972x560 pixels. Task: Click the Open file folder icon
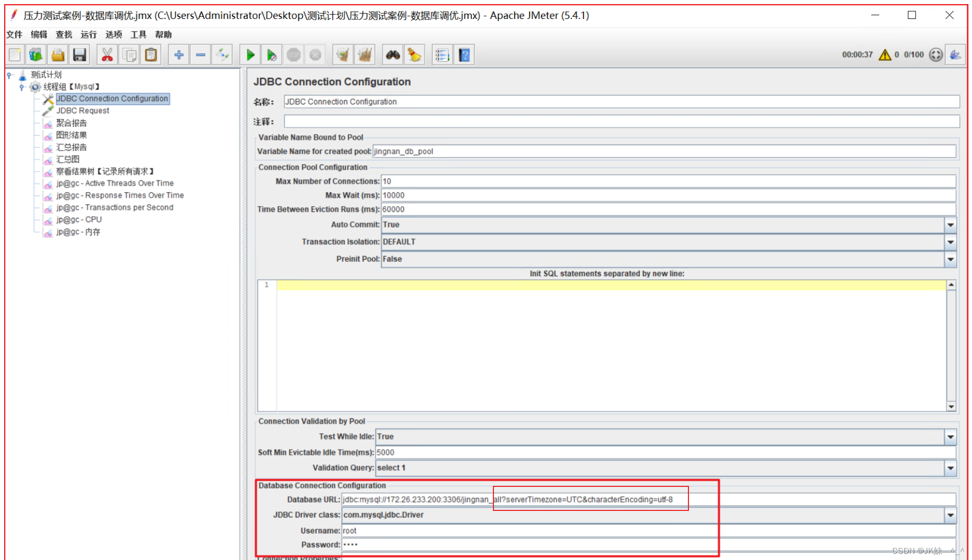point(58,55)
